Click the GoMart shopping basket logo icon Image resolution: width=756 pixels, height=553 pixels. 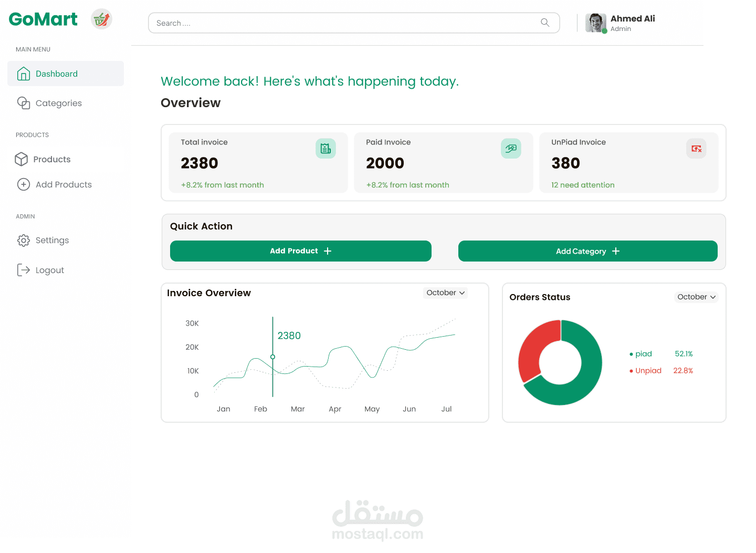(101, 19)
